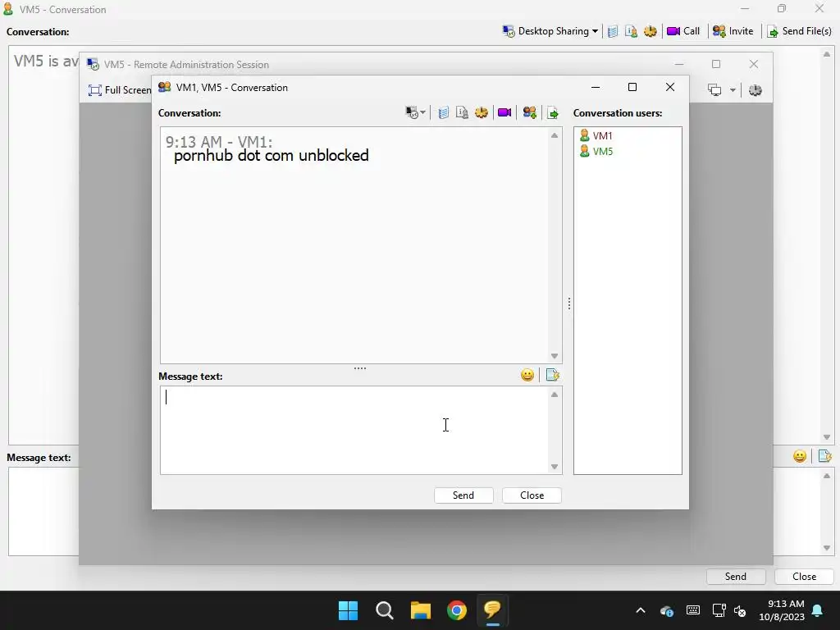Click user information icon in VM1, VM5 conversation toolbar
Viewport: 840px width, 630px height.
coord(462,112)
